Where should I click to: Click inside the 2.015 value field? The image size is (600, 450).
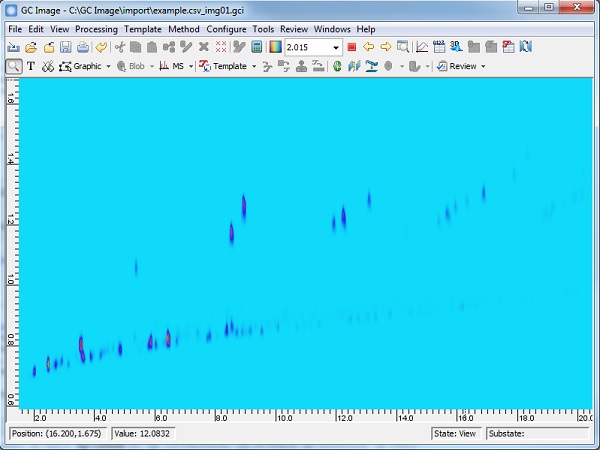pyautogui.click(x=308, y=47)
